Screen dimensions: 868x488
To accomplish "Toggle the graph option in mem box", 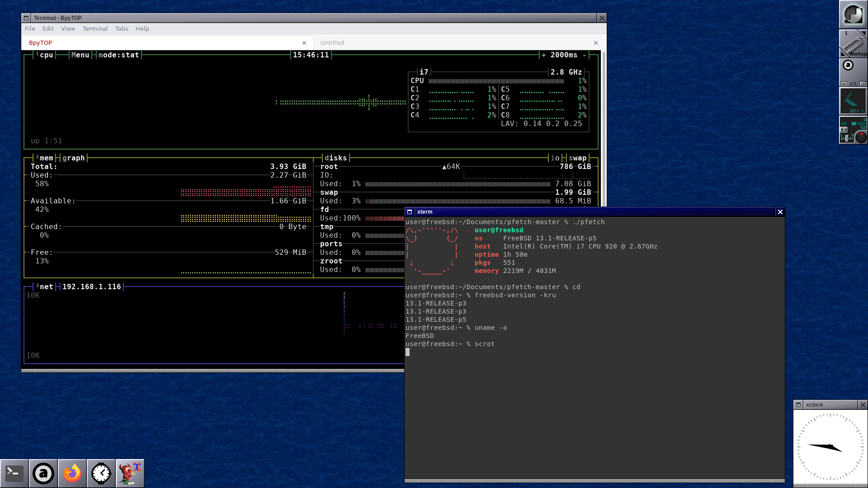I will click(x=74, y=158).
